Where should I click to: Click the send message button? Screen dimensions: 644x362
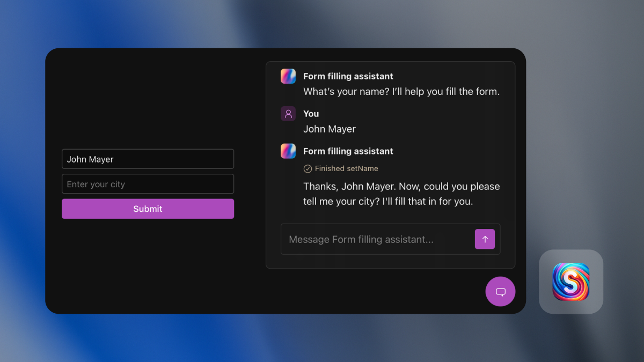(x=485, y=239)
